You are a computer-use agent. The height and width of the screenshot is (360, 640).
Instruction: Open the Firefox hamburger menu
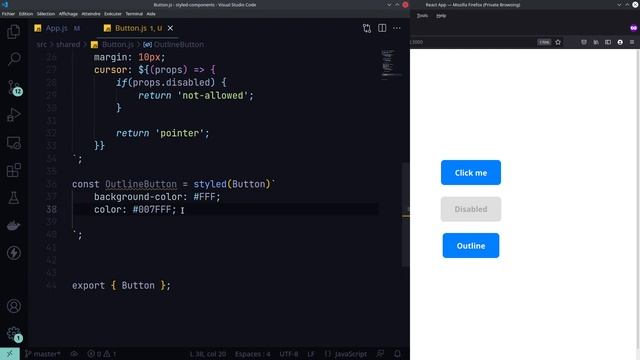coord(632,42)
